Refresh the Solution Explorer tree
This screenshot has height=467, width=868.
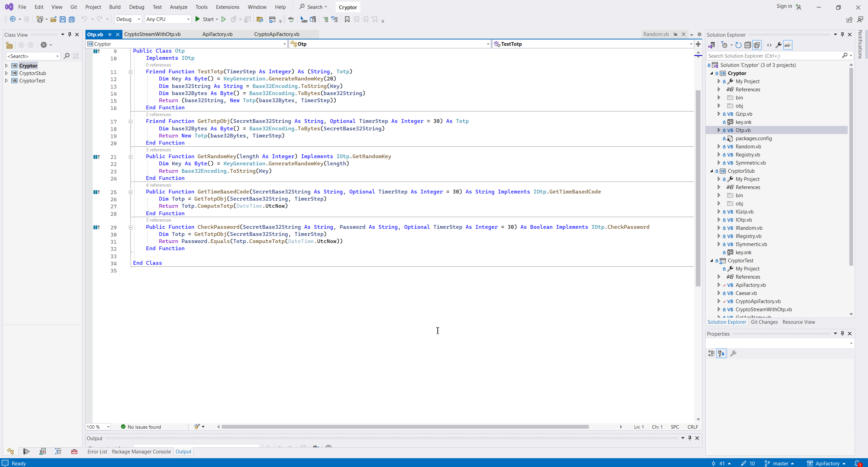[738, 45]
